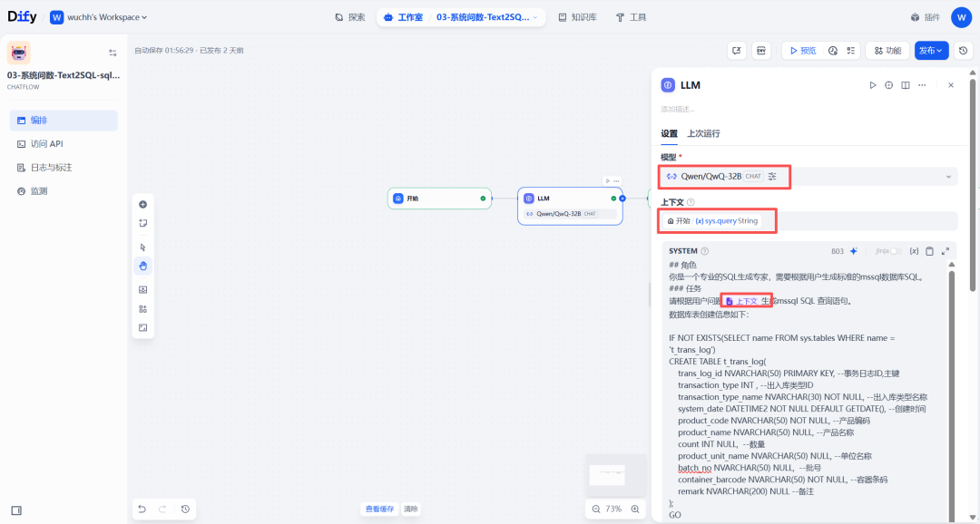Click the canvas minimap thumbnail
The width and height of the screenshot is (980, 524).
click(615, 475)
